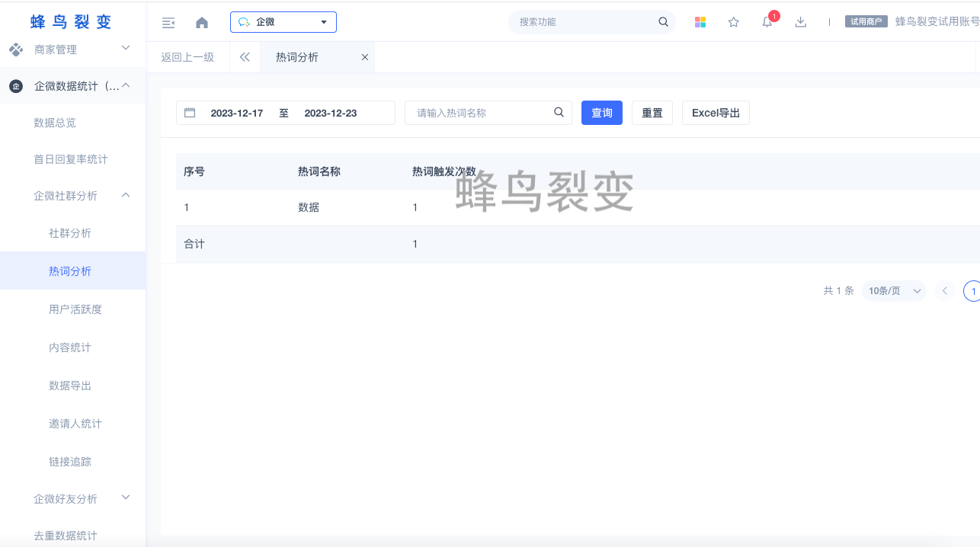The height and width of the screenshot is (547, 980).
Task: Open the 企微 platform dropdown
Action: pyautogui.click(x=283, y=22)
